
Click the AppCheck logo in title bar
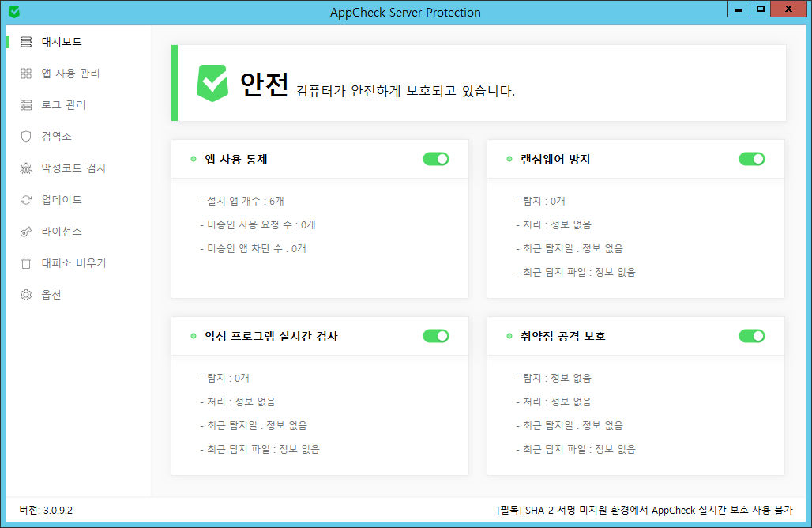click(13, 11)
